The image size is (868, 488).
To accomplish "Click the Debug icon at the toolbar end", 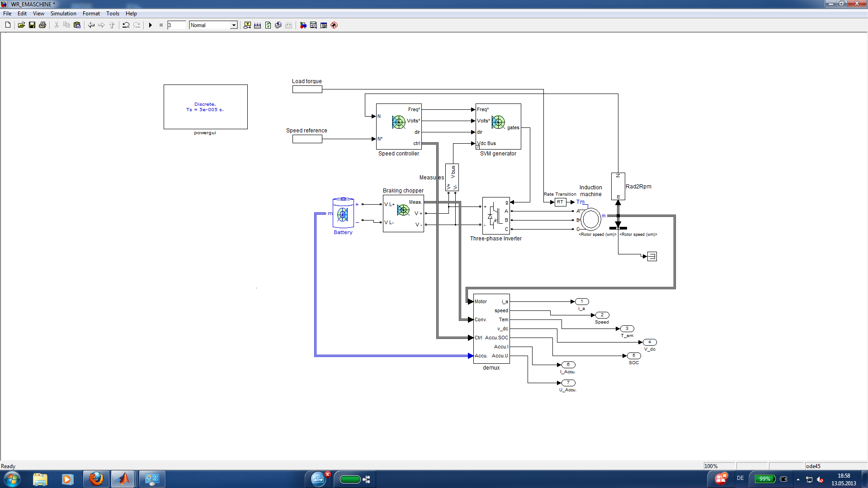I will [334, 25].
